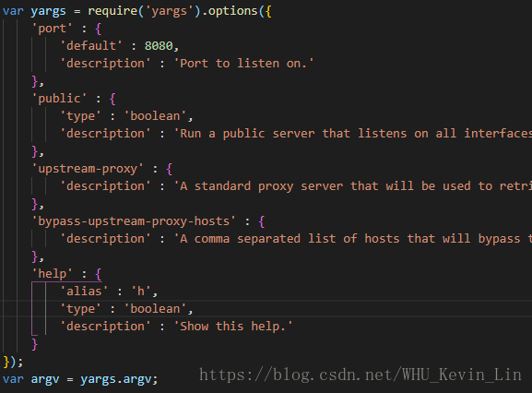Click the 'alias' property in help
The width and height of the screenshot is (532, 393).
coord(84,292)
